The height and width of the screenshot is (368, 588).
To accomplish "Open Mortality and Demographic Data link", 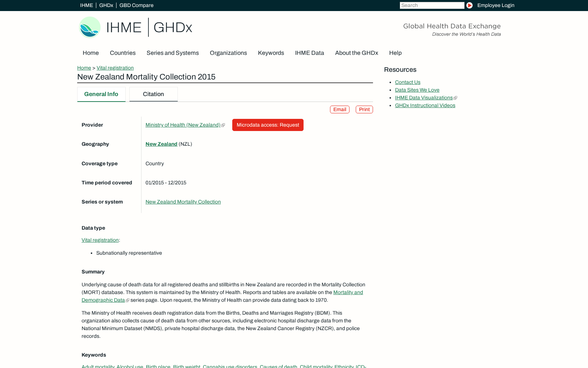I will (x=348, y=292).
